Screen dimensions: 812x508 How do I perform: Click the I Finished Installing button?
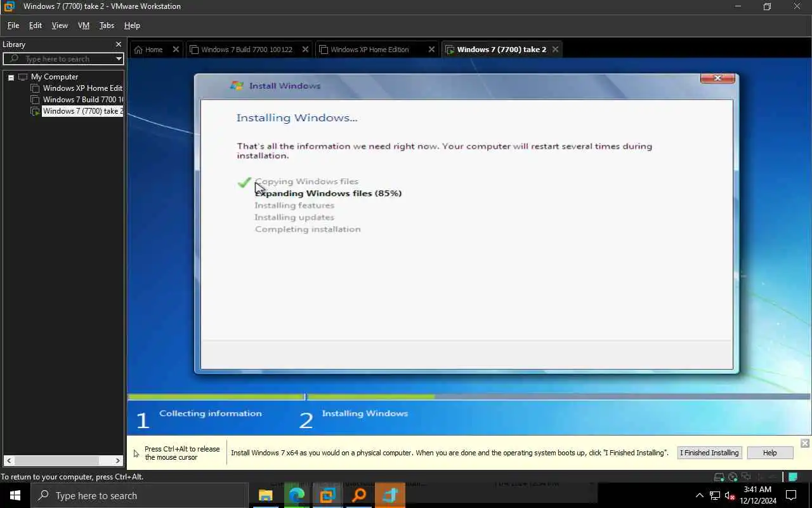(709, 453)
